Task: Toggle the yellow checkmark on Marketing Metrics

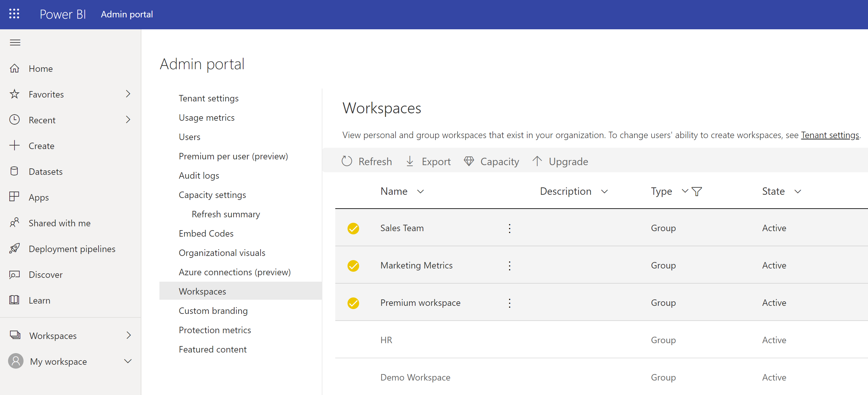Action: (353, 265)
